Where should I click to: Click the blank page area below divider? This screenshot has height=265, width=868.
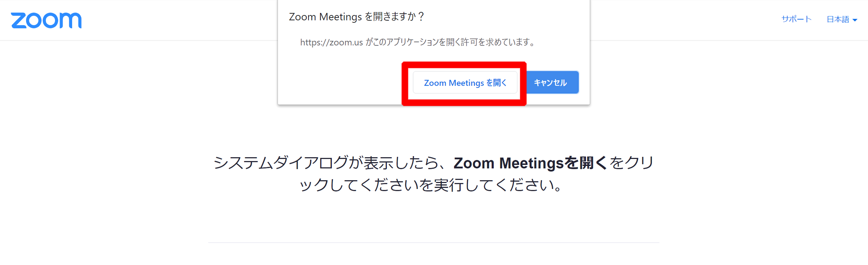[434, 254]
